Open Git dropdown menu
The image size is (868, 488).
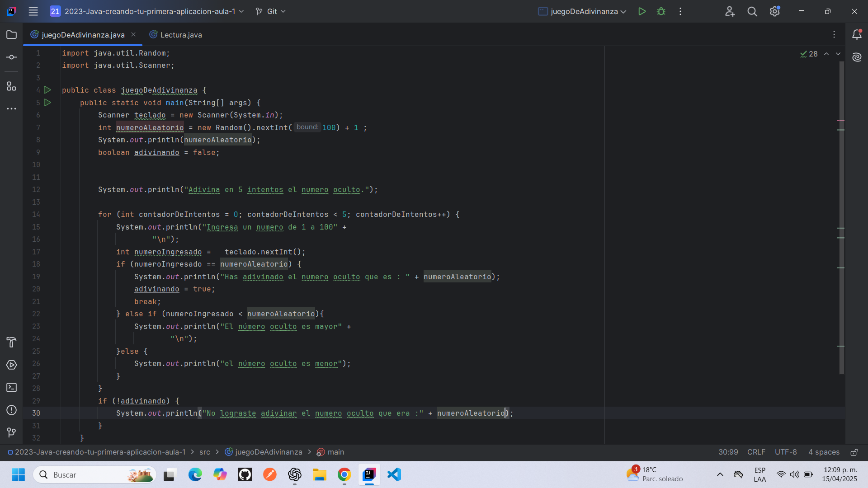pos(270,11)
